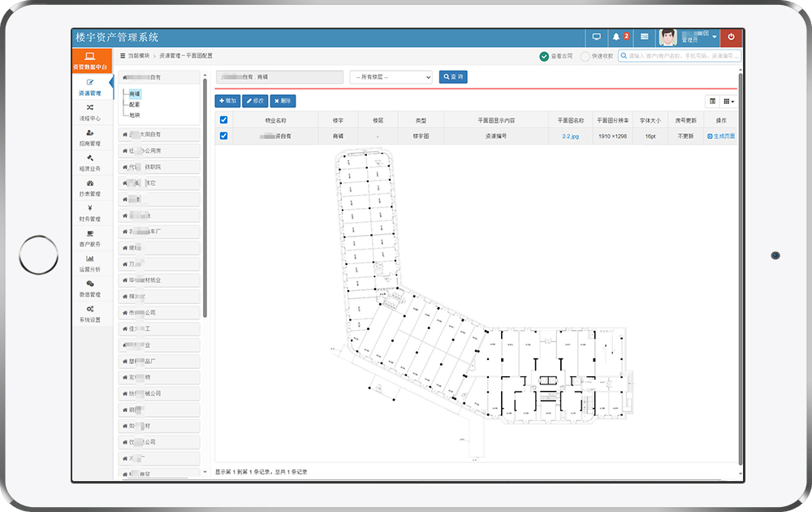This screenshot has width=812, height=512.
Task: Click the 自有.商铺 selected property field
Action: point(279,76)
